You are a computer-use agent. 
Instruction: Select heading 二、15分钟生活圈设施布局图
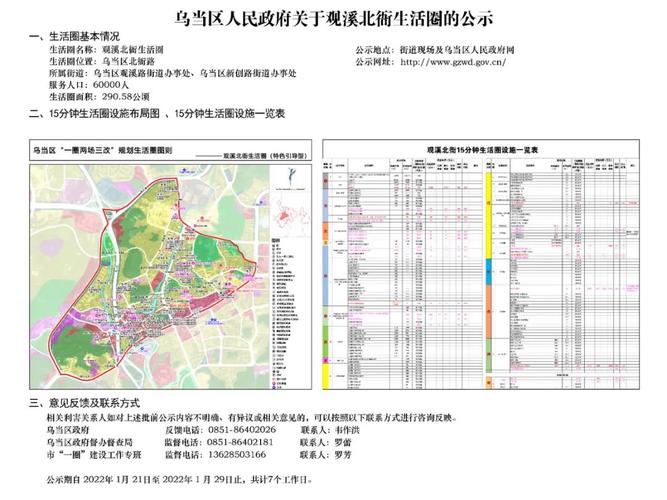(94, 114)
